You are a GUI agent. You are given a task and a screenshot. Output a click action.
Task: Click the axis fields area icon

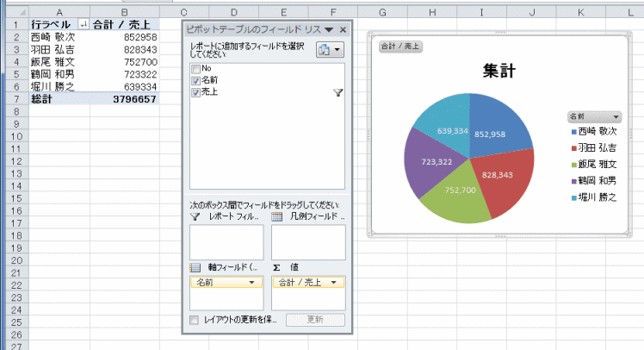tap(195, 267)
